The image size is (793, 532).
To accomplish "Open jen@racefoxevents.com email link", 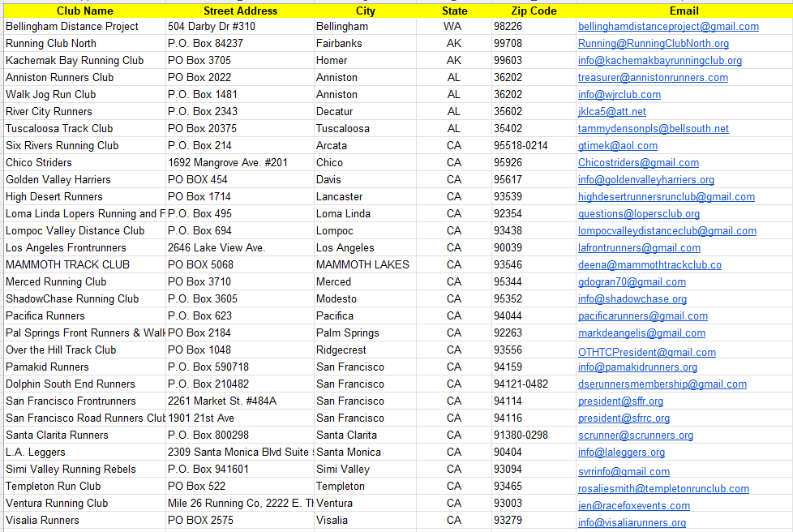I will click(634, 506).
